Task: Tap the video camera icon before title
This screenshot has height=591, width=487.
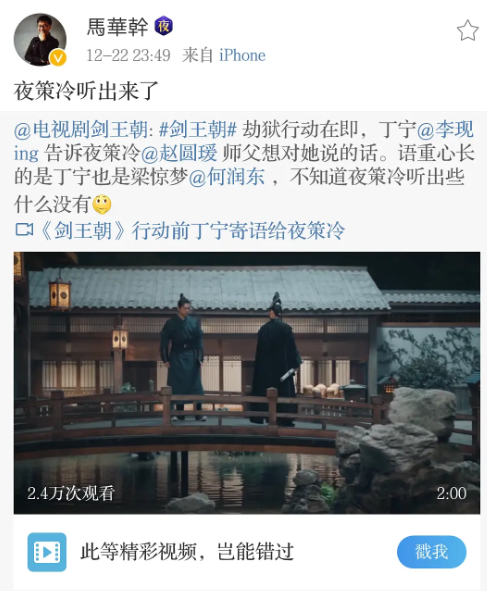Action: tap(25, 230)
